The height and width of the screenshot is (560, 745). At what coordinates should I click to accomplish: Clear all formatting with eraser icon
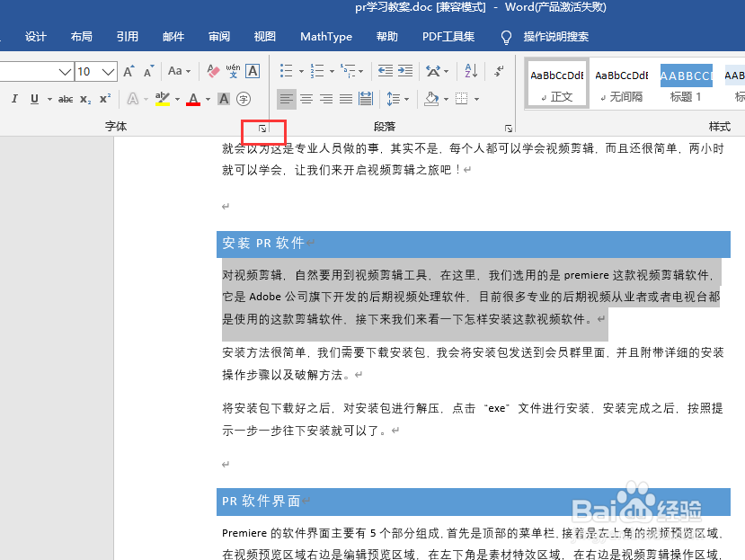click(x=213, y=71)
